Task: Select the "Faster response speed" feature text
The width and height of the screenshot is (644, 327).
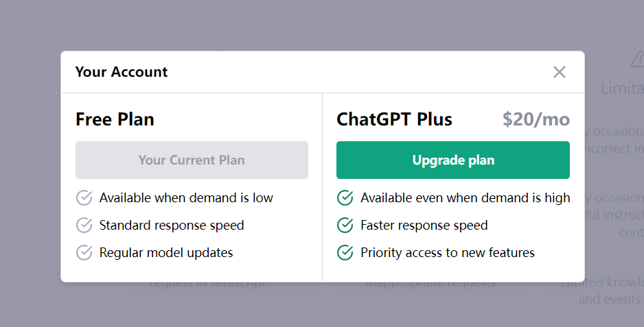Action: click(424, 226)
